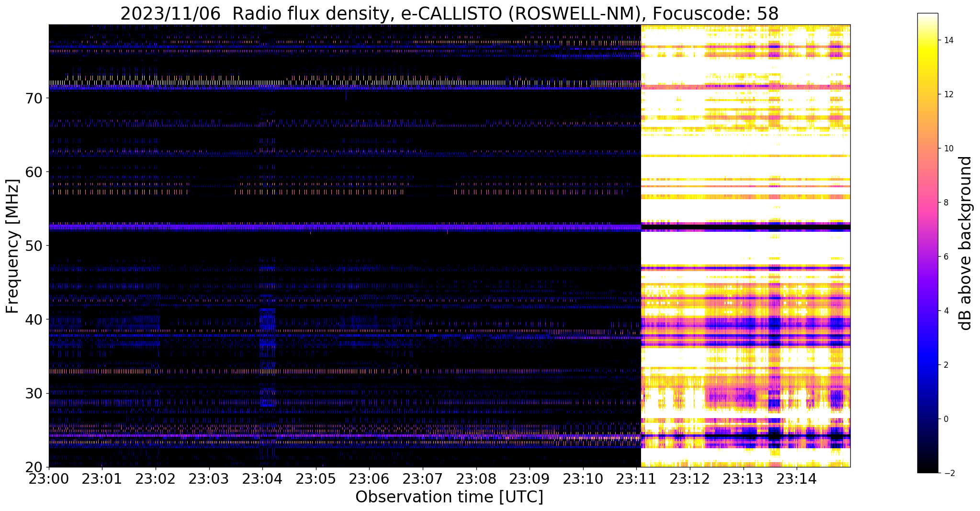Screen dimensions: 980x511
Task: Click the 23:10 time tick label
Action: (583, 479)
